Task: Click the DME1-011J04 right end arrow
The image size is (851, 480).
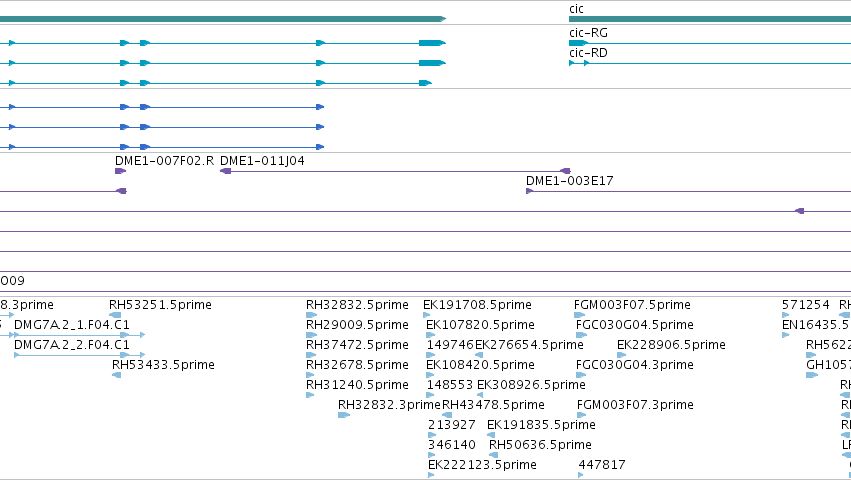Action: [x=565, y=171]
